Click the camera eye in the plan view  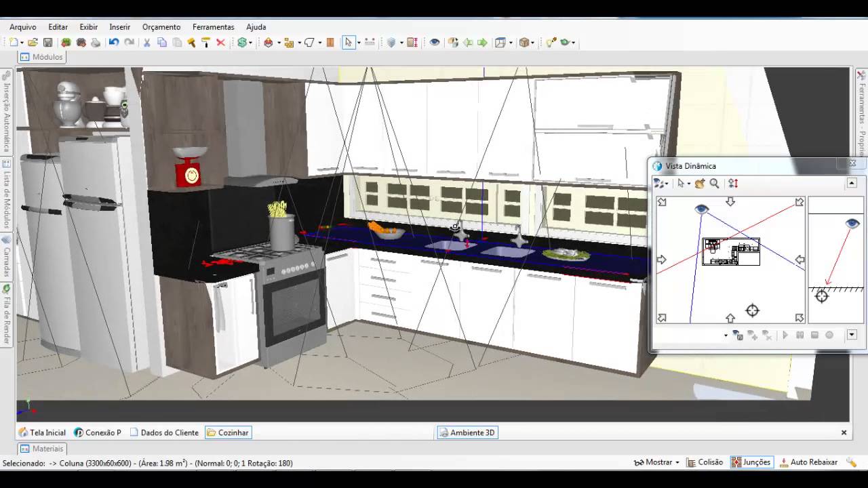pyautogui.click(x=702, y=209)
